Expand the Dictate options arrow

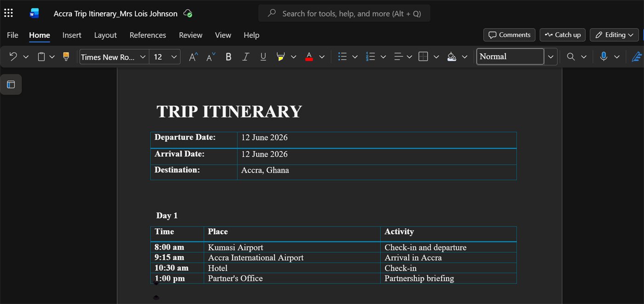(617, 57)
